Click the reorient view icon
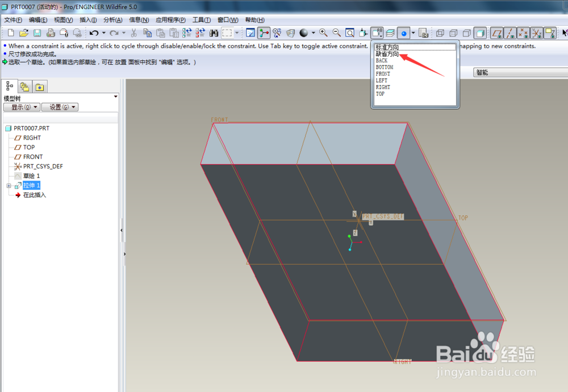This screenshot has height=392, width=568. [363, 33]
